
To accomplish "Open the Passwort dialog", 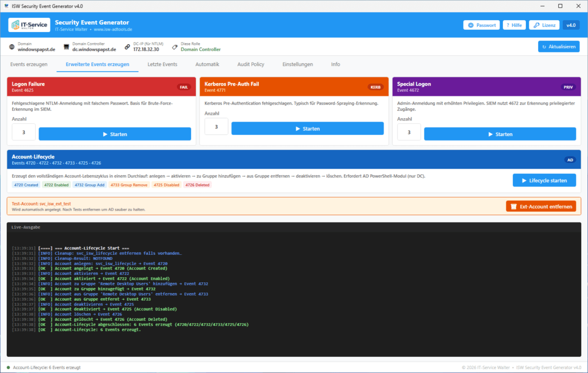I will [482, 25].
